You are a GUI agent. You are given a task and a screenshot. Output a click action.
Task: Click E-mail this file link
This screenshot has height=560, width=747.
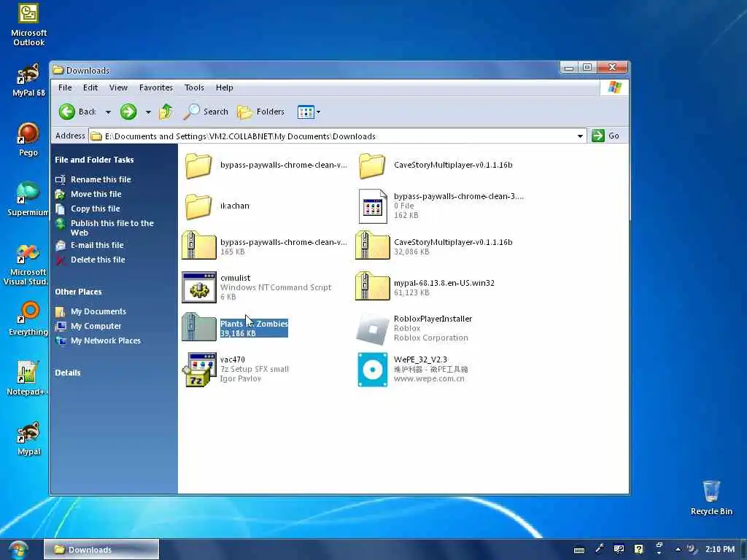[x=97, y=245]
